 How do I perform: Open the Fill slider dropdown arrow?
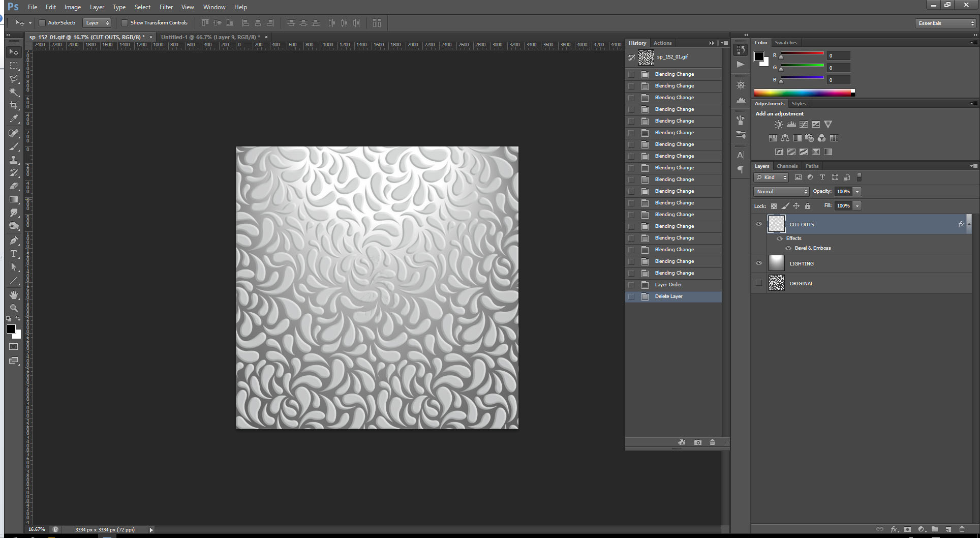pos(857,206)
